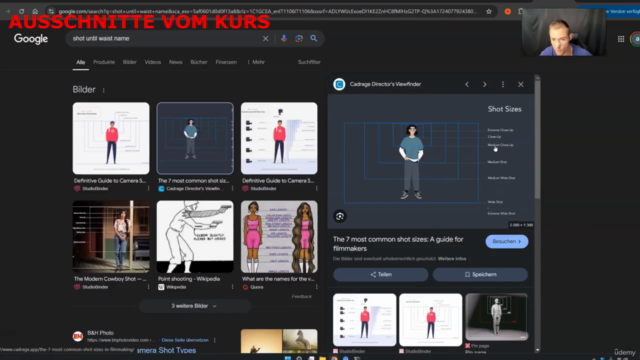The width and height of the screenshot is (640, 360).
Task: Open 'The 7 most common shot sizes' title link
Action: click(398, 244)
